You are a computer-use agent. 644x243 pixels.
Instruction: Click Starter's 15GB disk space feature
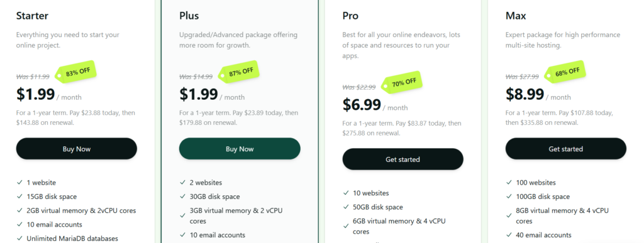(x=52, y=197)
